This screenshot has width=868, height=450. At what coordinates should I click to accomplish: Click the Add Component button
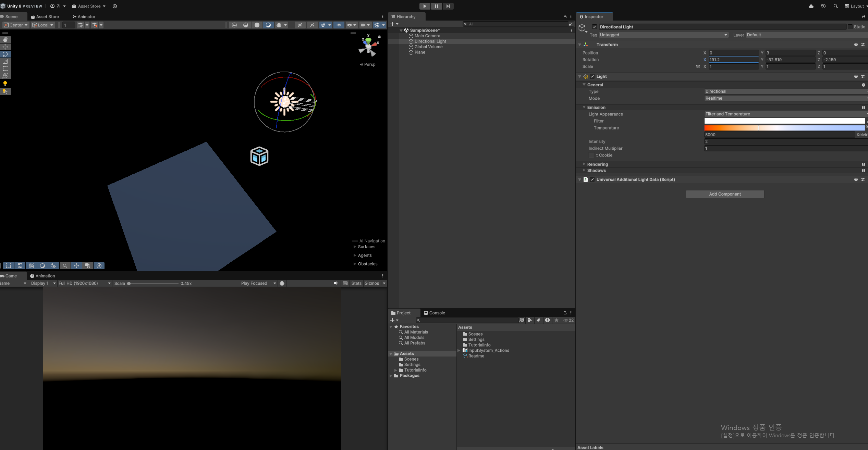pyautogui.click(x=725, y=194)
